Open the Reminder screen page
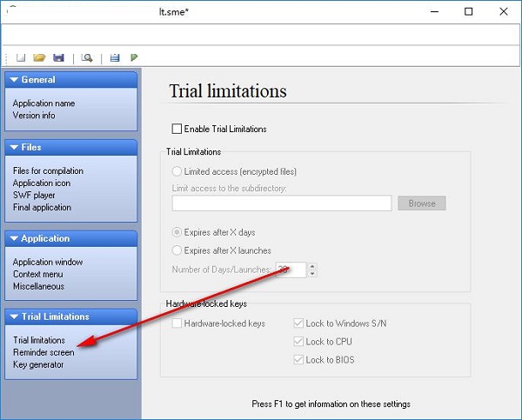This screenshot has height=420, width=522. (x=43, y=352)
